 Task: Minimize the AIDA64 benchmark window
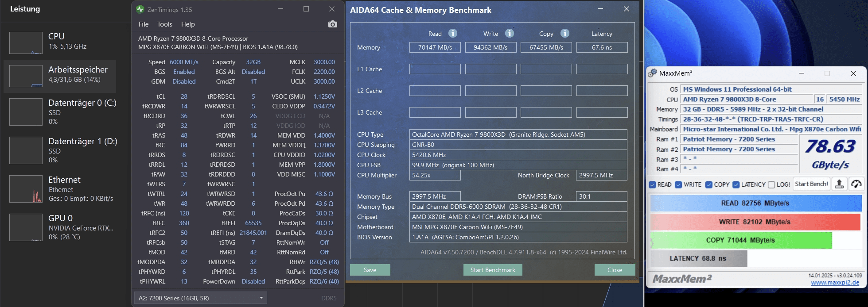(x=600, y=9)
